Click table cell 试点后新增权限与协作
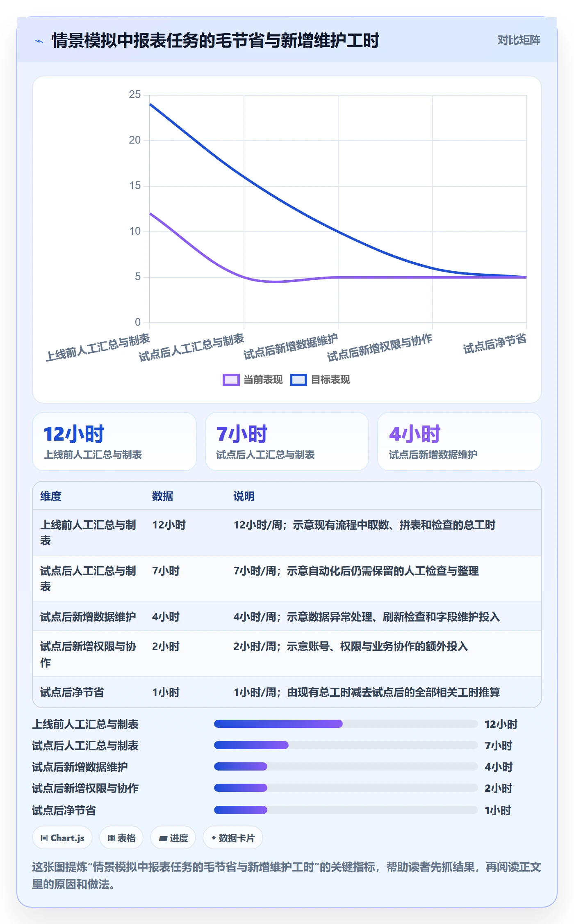This screenshot has height=924, width=574. click(88, 654)
